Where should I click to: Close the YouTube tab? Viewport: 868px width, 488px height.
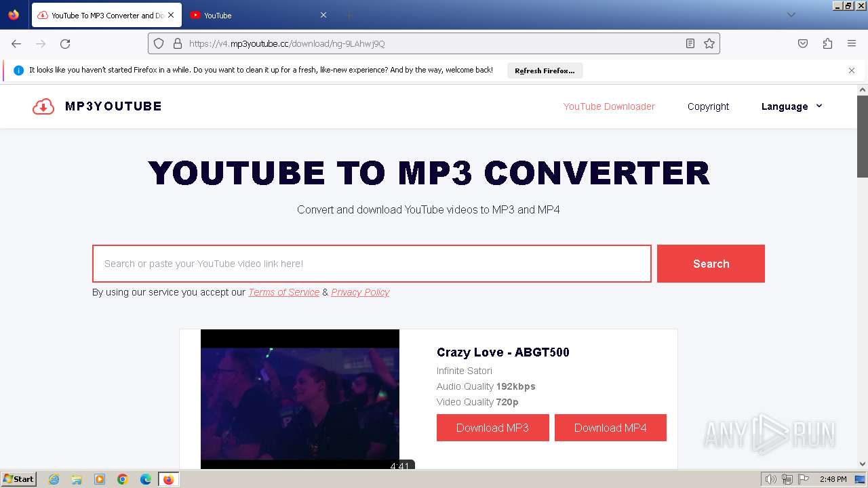click(x=323, y=15)
